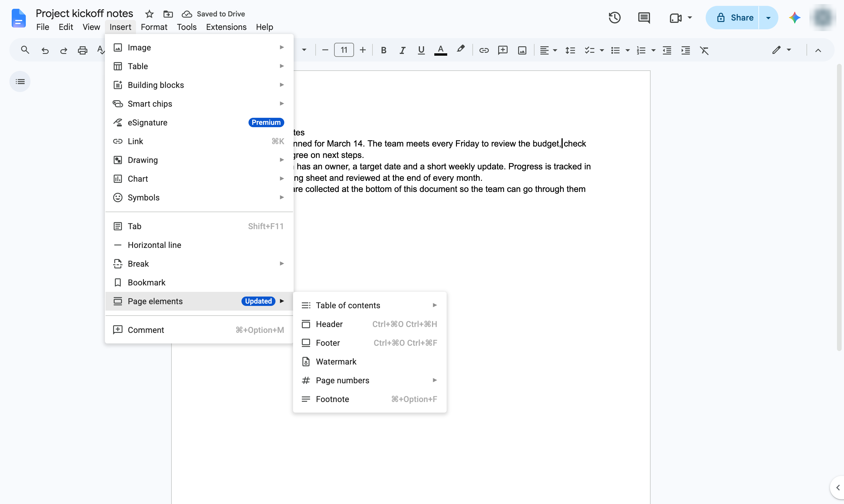
Task: Open text color picker
Action: 440,50
